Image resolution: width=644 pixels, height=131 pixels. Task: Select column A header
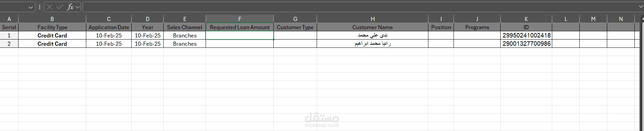9,19
